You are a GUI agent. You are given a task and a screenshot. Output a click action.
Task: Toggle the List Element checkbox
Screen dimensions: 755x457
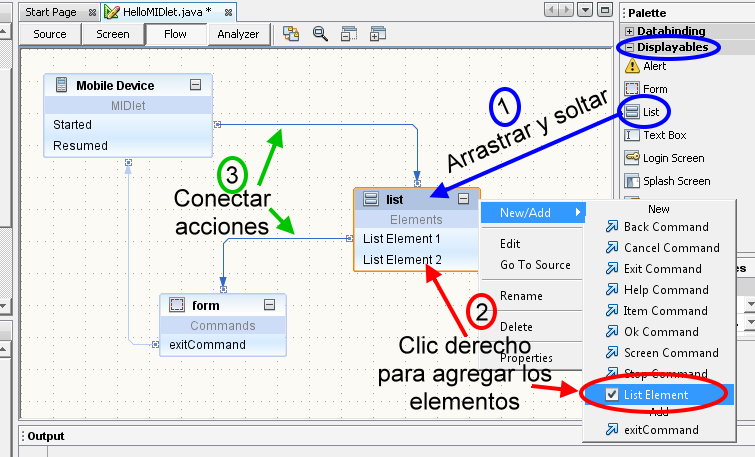point(612,394)
